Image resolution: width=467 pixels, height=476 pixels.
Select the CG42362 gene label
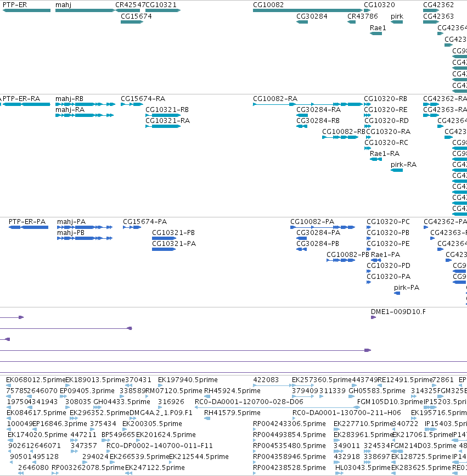click(x=438, y=5)
